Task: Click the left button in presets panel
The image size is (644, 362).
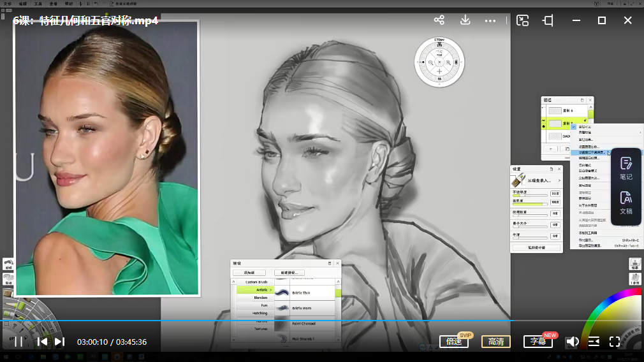Action: pos(249,273)
